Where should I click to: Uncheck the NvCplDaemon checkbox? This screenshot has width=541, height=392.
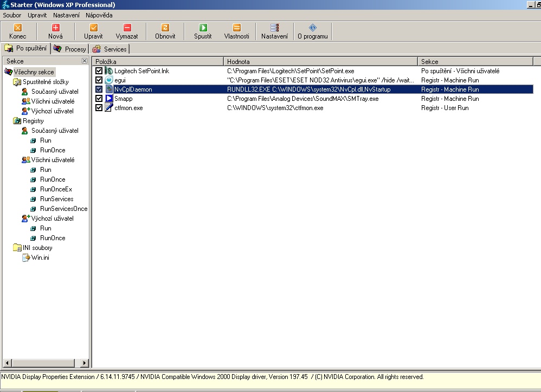pos(99,89)
